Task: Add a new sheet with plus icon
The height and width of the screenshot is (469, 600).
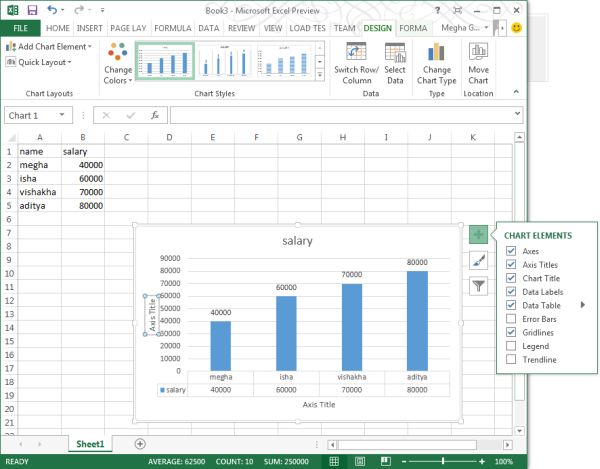Action: pos(140,444)
